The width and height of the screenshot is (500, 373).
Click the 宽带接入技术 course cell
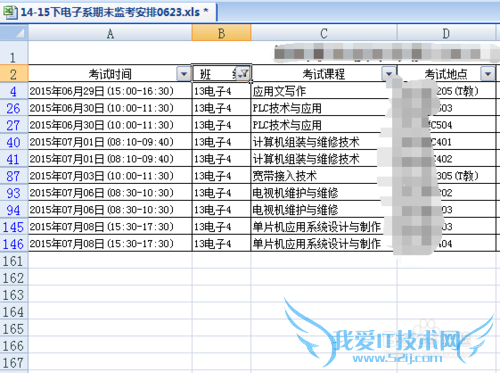(324, 176)
